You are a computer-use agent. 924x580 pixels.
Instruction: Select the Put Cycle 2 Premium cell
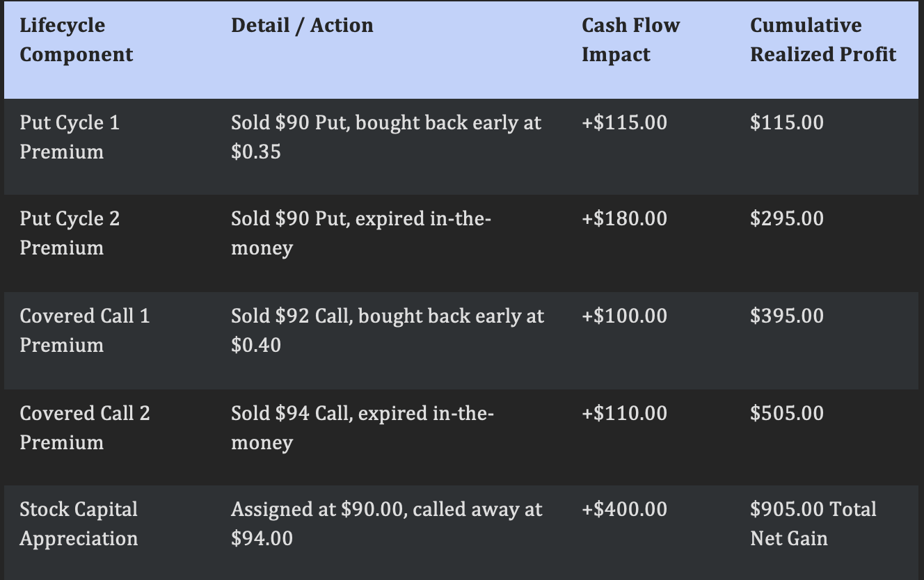70,233
